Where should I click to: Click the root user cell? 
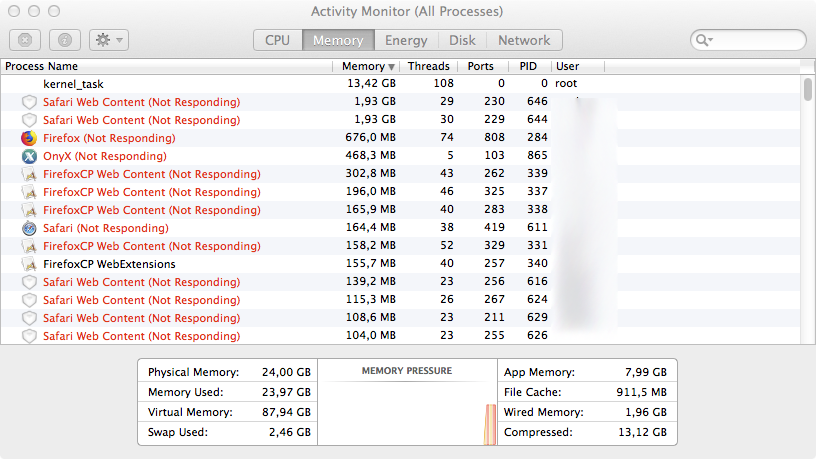tap(566, 83)
